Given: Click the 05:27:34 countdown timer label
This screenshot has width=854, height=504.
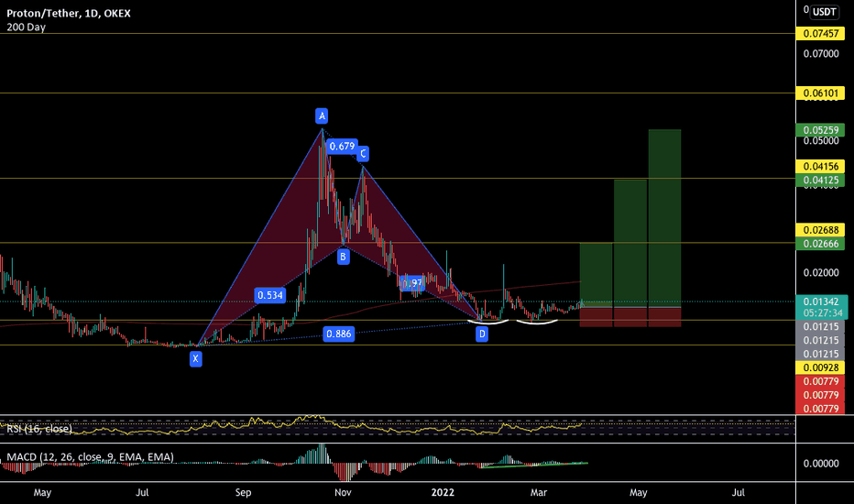Looking at the screenshot, I should coord(822,313).
